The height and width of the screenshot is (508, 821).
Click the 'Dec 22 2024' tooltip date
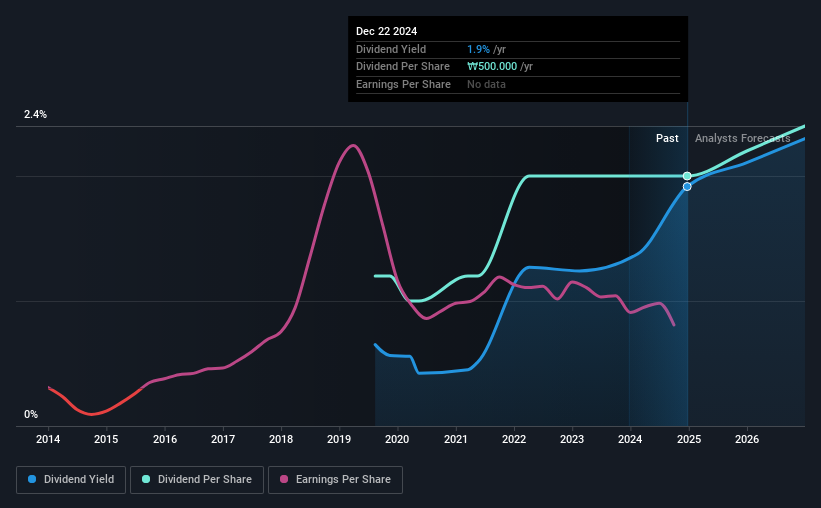click(386, 31)
